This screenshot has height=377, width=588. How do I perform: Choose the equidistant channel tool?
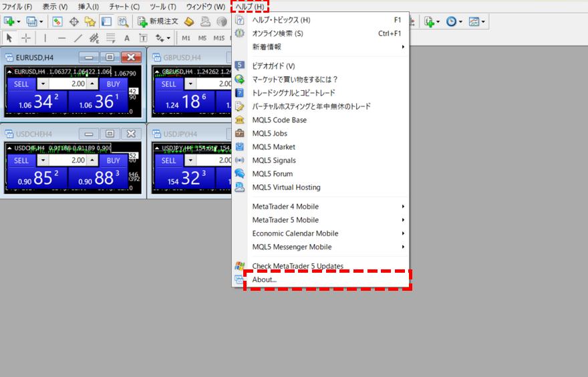(94, 38)
